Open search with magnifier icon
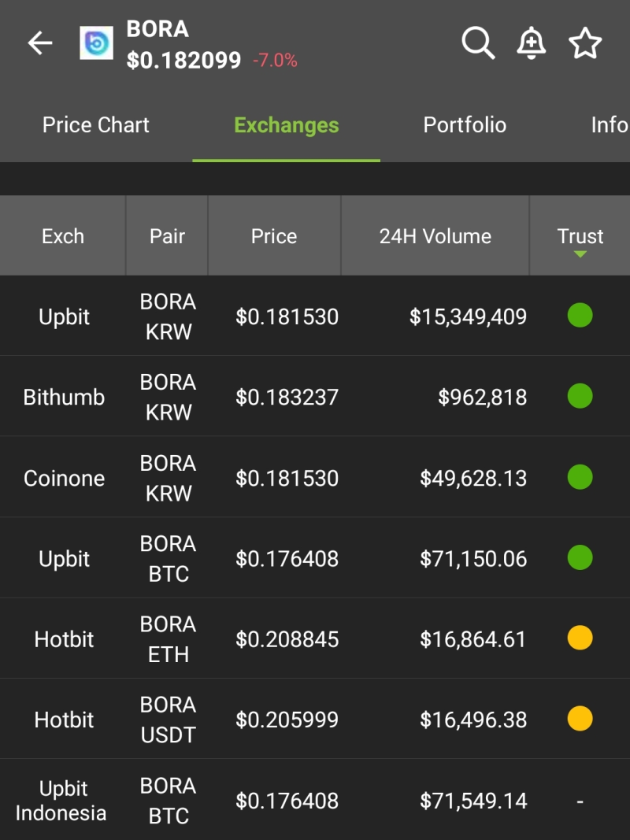Viewport: 630px width, 840px height. 478,43
